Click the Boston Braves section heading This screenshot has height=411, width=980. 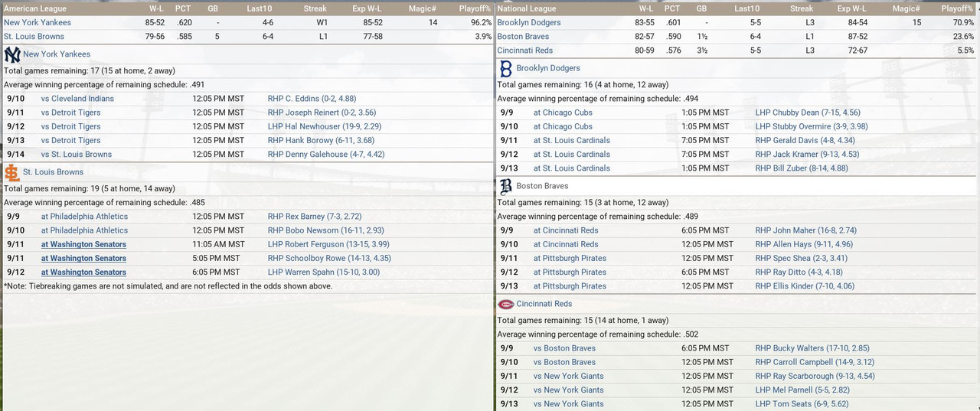pos(543,186)
